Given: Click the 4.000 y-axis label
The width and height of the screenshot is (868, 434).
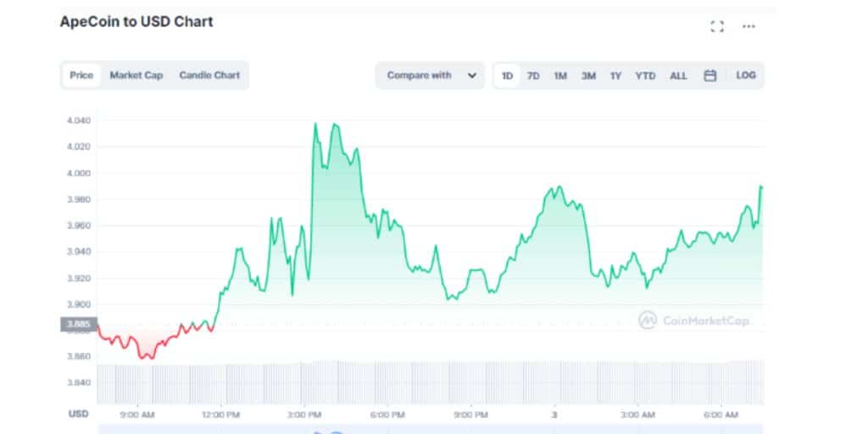Looking at the screenshot, I should [79, 173].
